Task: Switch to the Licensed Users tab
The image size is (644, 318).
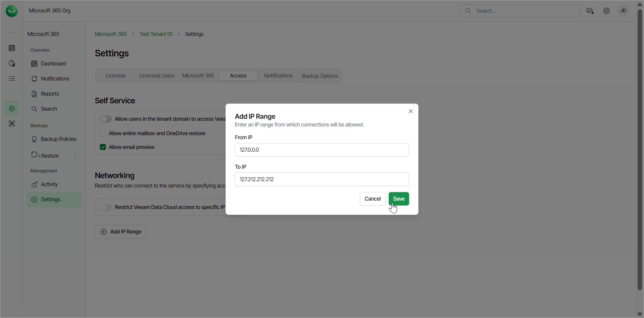Action: [x=157, y=76]
